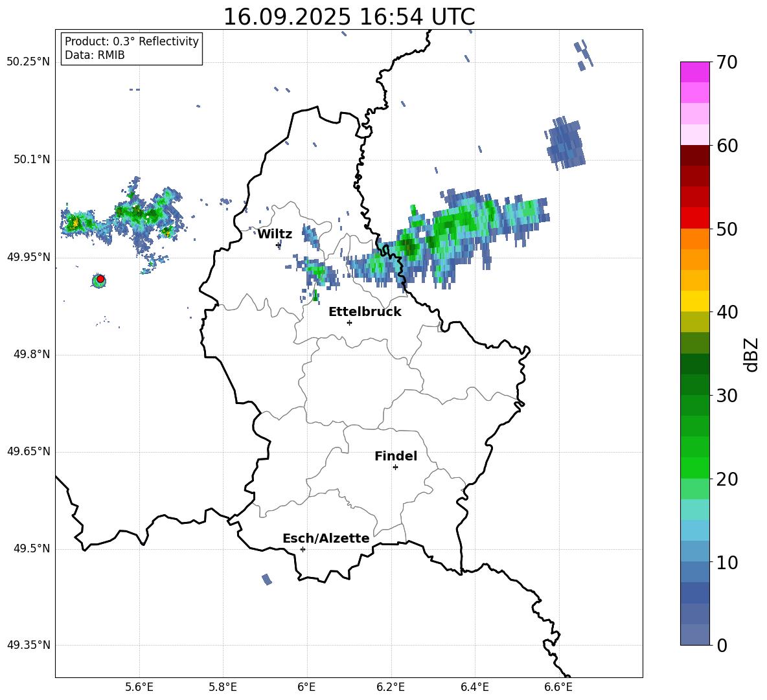Click the 50.25°N latitude label
767x700 pixels.
(29, 62)
